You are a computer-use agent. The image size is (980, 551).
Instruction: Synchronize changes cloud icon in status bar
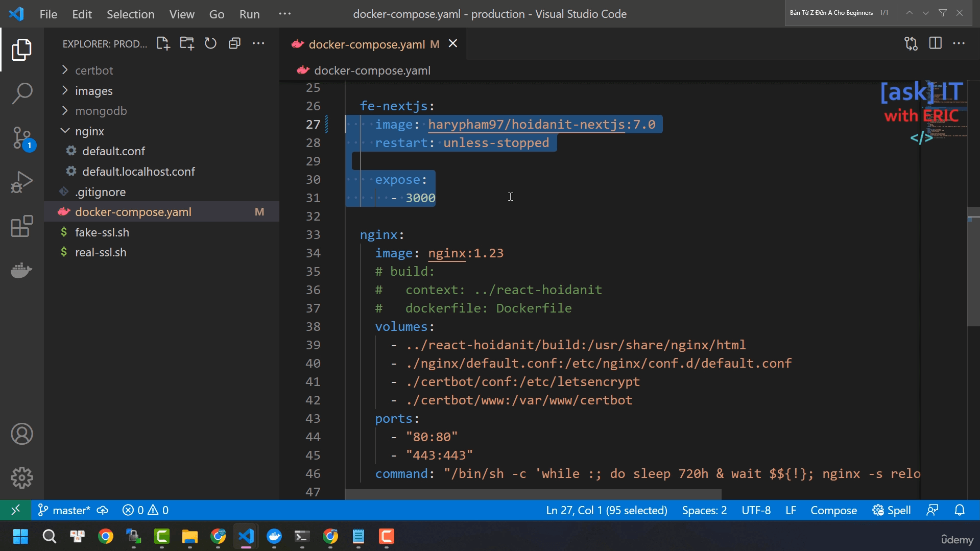[x=103, y=510]
